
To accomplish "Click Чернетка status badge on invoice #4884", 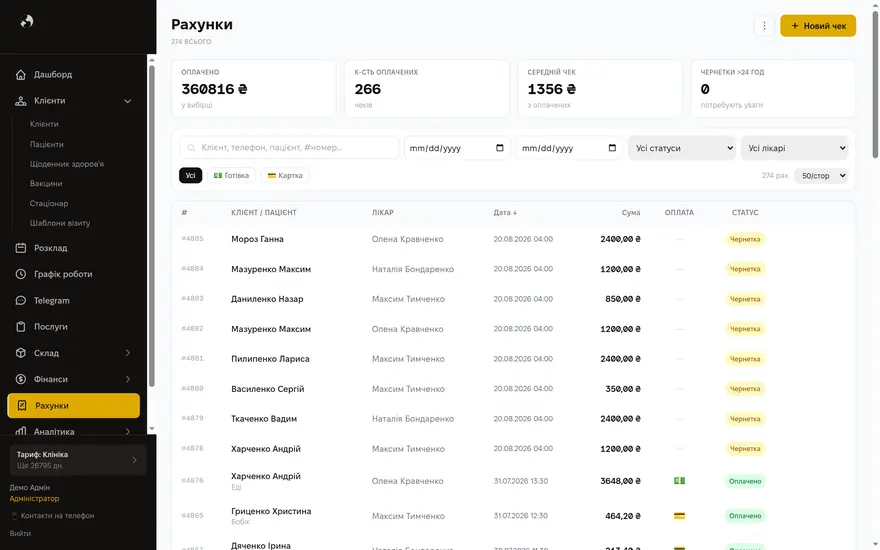I will coord(745,269).
